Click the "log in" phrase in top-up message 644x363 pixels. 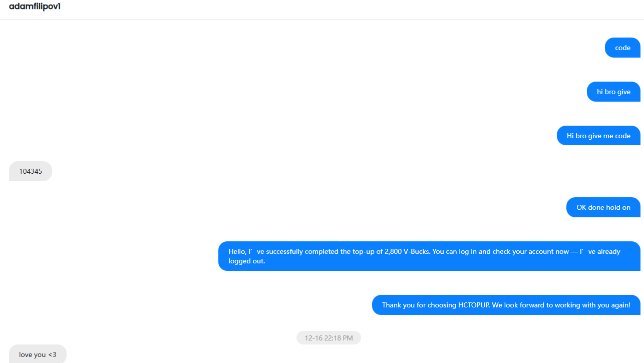coord(458,251)
